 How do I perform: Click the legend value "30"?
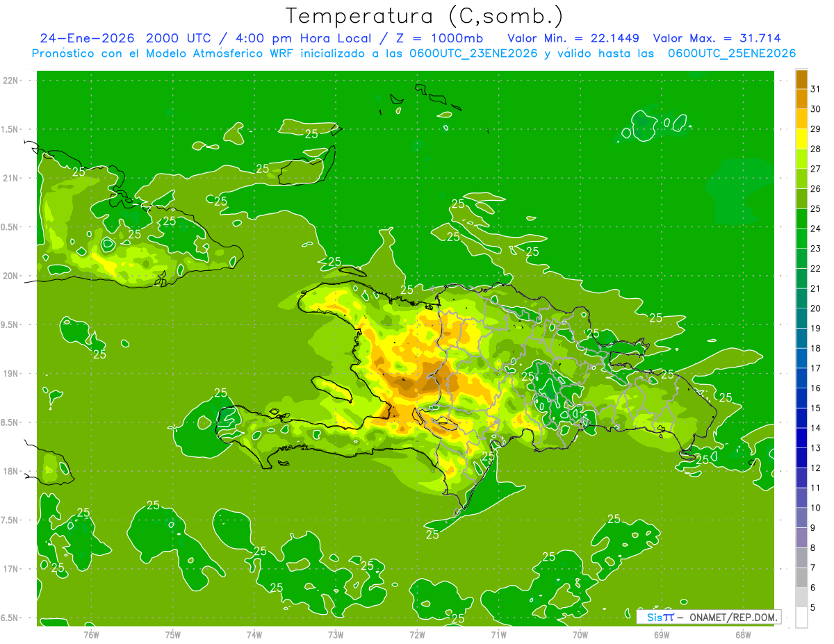pyautogui.click(x=816, y=108)
